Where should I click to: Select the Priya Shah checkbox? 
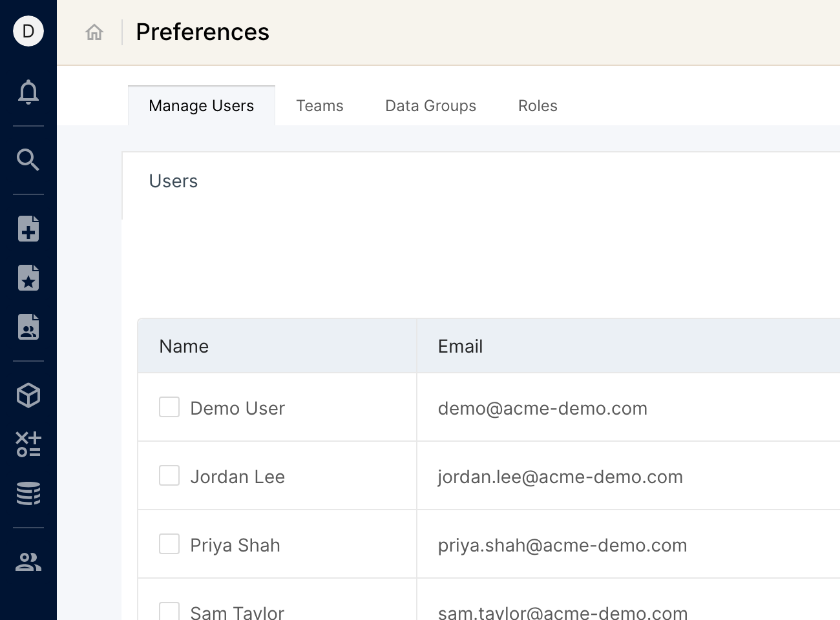click(169, 544)
